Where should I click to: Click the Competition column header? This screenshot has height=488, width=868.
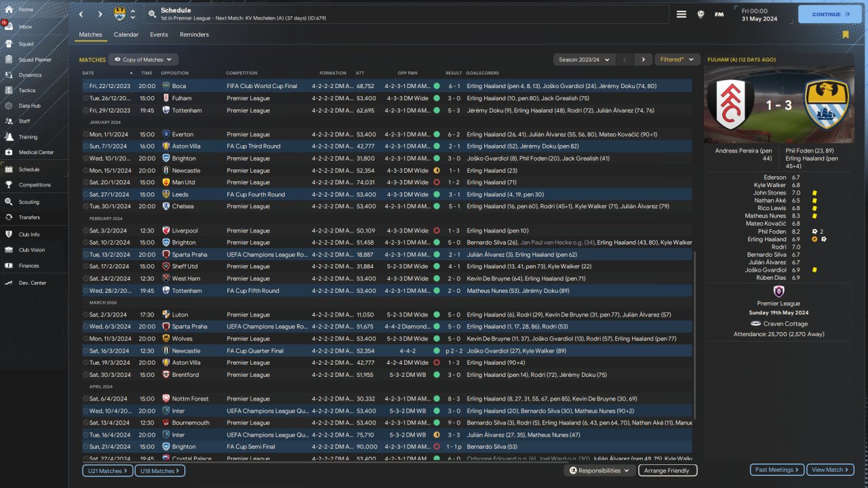click(x=242, y=73)
